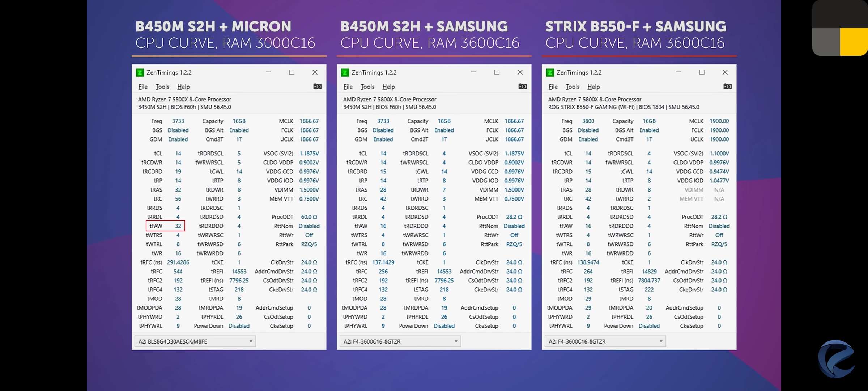Open Tools menu in leftmost ZenTimings window
The image size is (868, 391).
[x=162, y=87]
